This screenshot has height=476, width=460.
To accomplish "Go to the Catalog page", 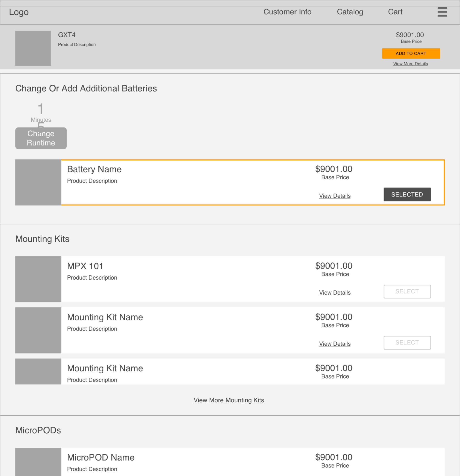I will pos(350,12).
